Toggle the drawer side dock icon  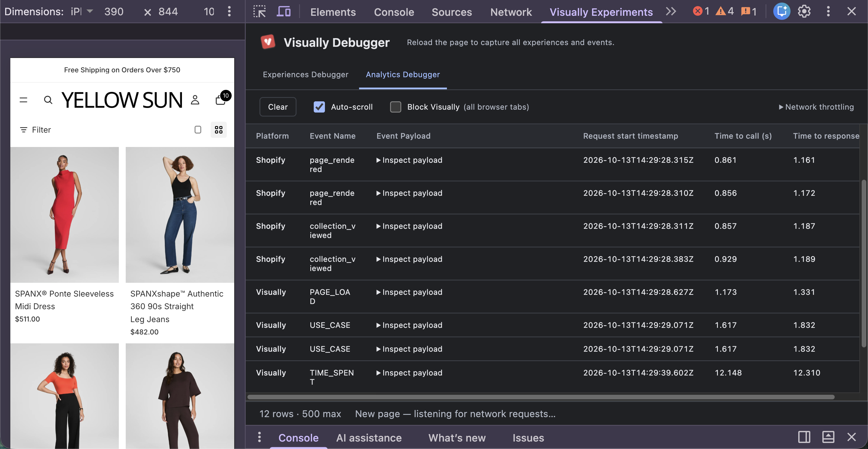click(x=804, y=437)
